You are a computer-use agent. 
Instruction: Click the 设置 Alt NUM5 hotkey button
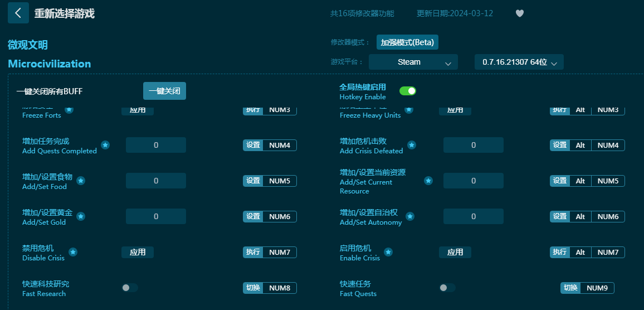tap(587, 181)
